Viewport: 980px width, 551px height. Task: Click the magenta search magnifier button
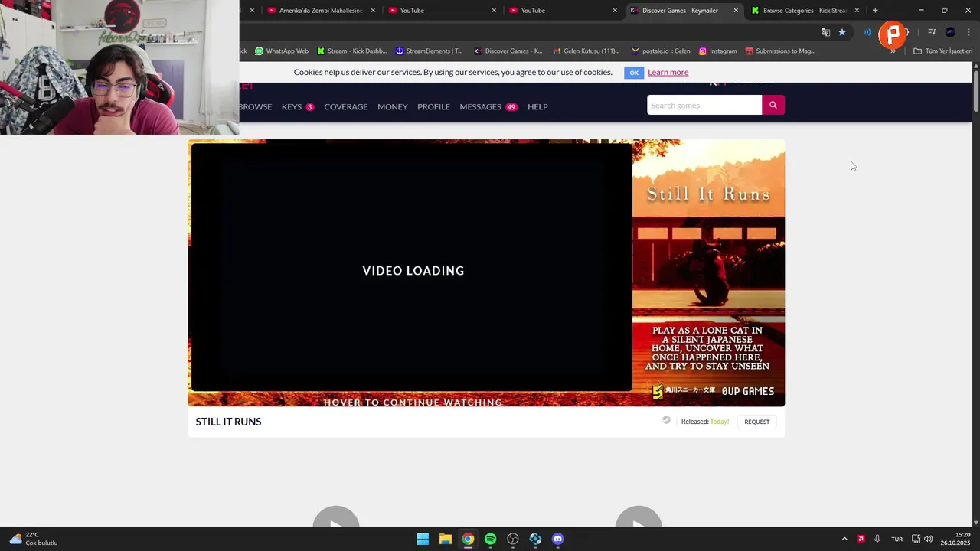click(773, 105)
